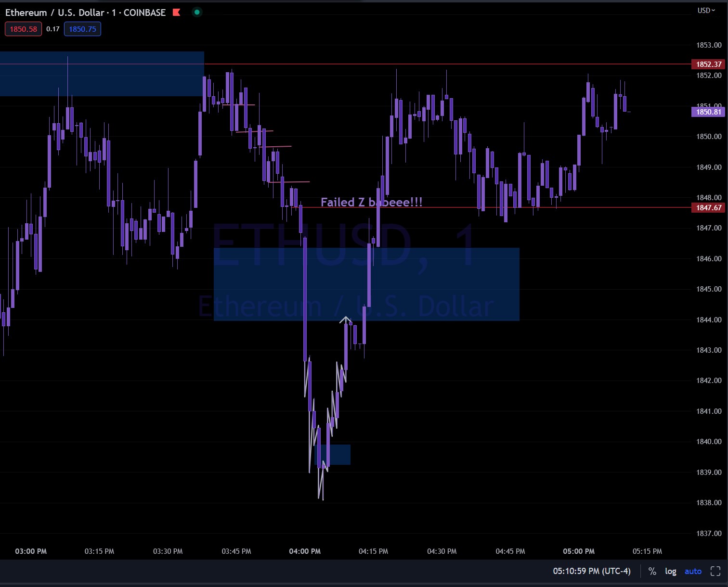
Task: Click the 05:15 PM time axis label
Action: pyautogui.click(x=647, y=551)
